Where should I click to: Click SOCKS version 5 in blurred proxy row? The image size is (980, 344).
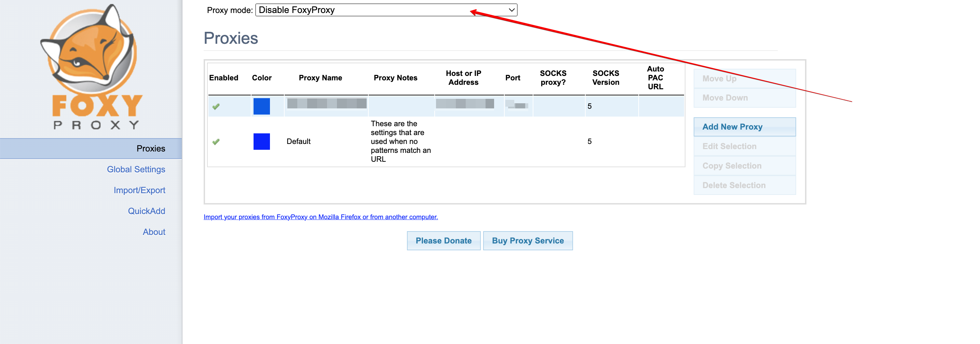(x=589, y=106)
